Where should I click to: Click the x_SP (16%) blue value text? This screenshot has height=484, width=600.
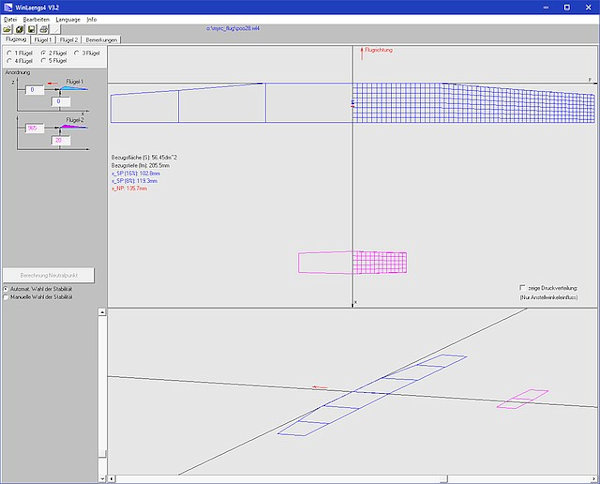(x=136, y=173)
